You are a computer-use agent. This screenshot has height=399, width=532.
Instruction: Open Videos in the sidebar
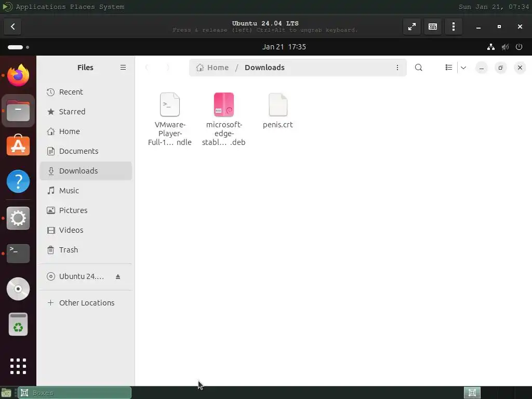pos(86,230)
